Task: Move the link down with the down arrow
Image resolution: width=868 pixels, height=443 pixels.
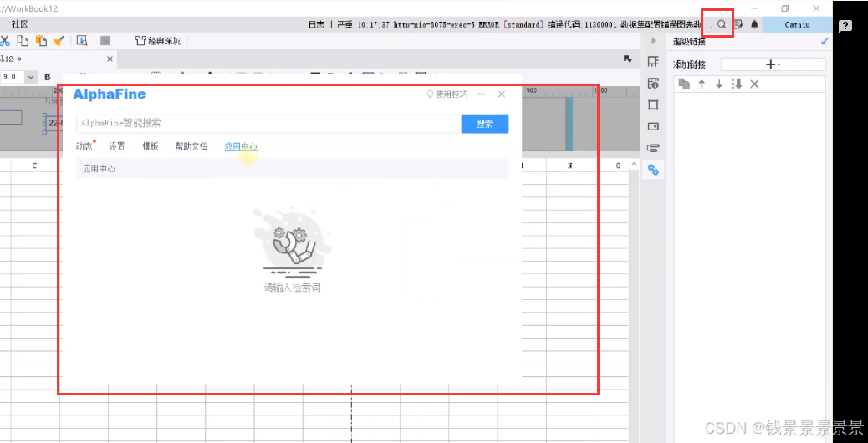Action: coord(719,84)
